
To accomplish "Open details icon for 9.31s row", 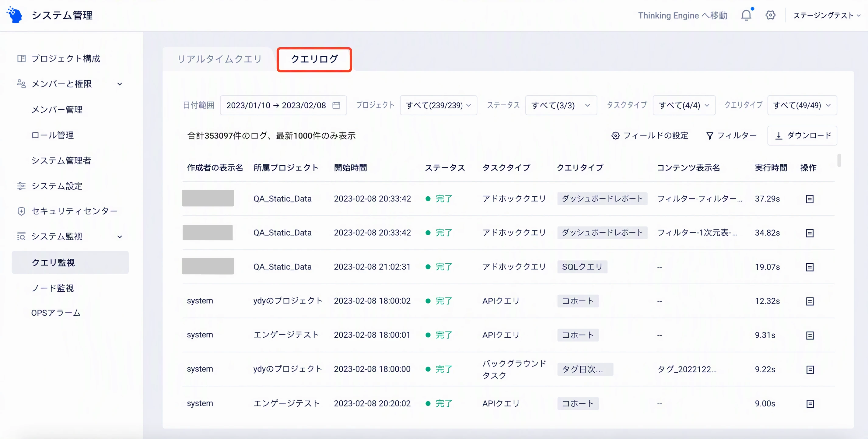I will [x=810, y=335].
